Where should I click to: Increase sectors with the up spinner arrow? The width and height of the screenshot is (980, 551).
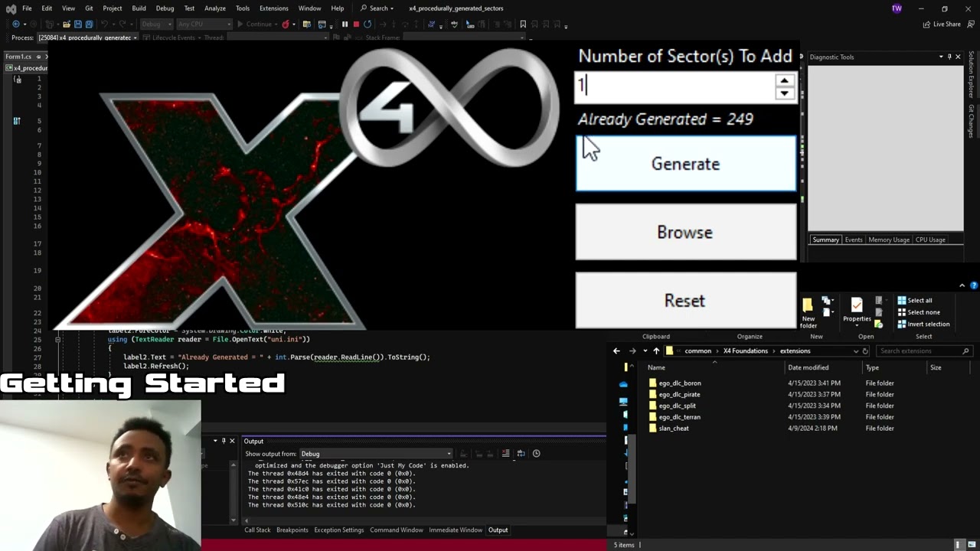(x=784, y=80)
